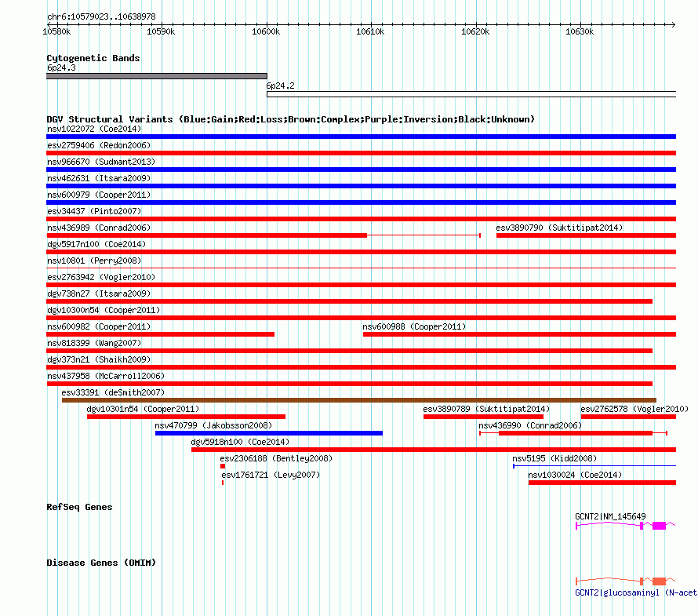Click the DGV Structural Variants track title
698x616 pixels.
point(291,119)
